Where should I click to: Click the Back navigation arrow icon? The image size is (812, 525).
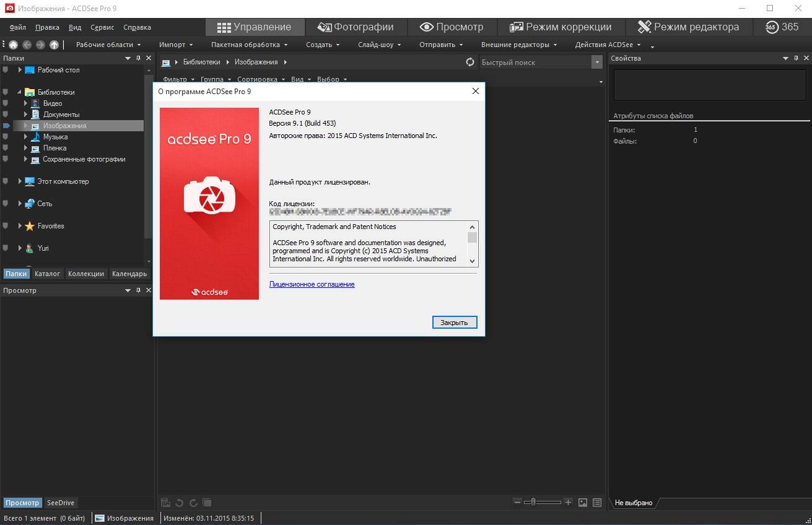pos(27,45)
